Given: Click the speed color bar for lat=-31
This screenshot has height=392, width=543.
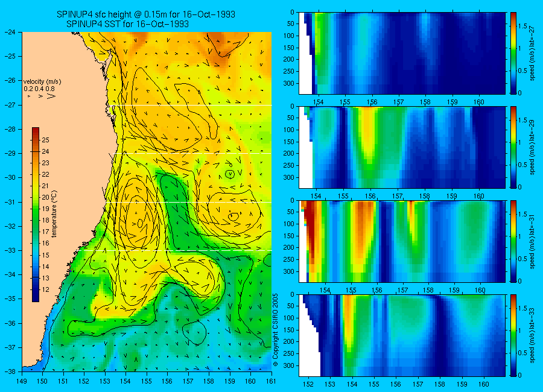Looking at the screenshot, I should (x=513, y=241).
